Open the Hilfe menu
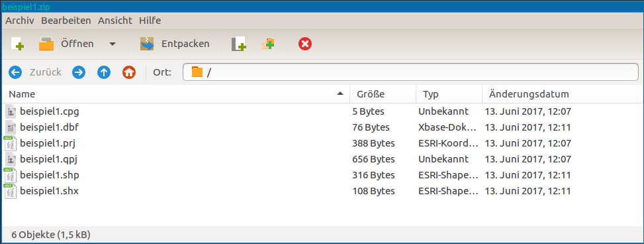This screenshot has width=644, height=244. [150, 21]
